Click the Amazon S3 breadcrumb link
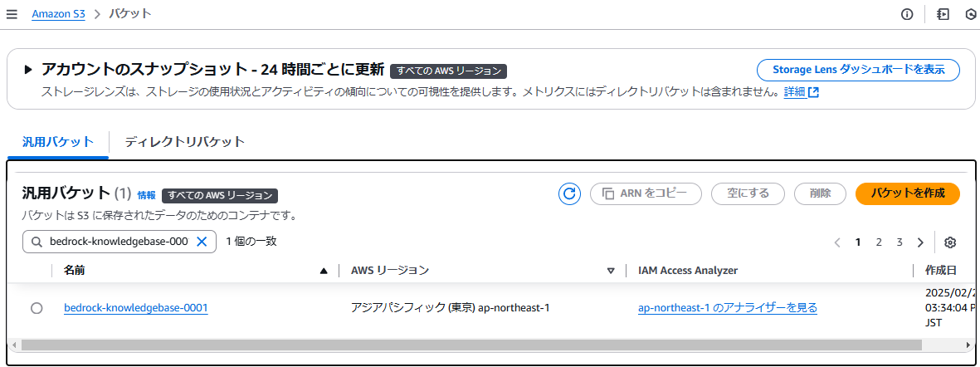Image resolution: width=980 pixels, height=367 pixels. click(58, 14)
